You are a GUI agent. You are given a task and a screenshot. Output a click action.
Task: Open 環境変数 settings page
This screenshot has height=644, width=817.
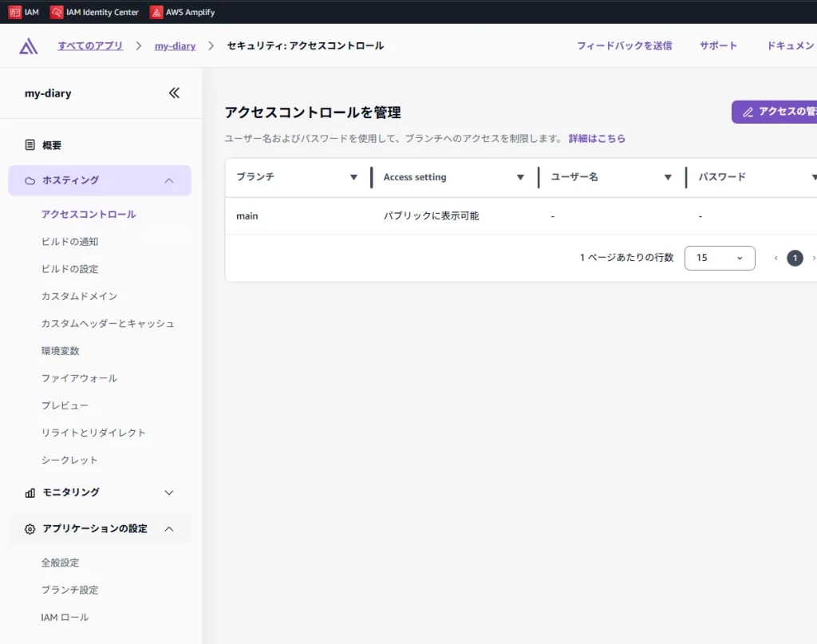pos(61,351)
